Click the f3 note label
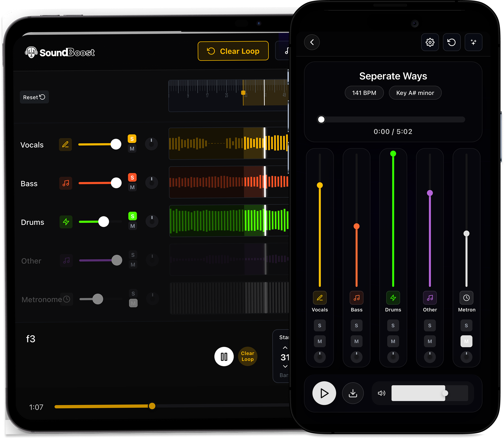Image resolution: width=504 pixels, height=439 pixels. point(31,338)
